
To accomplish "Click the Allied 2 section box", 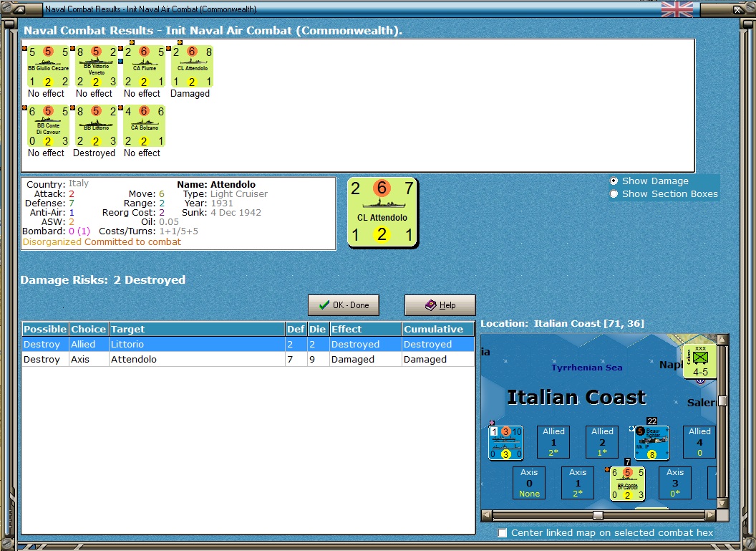I will [x=602, y=442].
